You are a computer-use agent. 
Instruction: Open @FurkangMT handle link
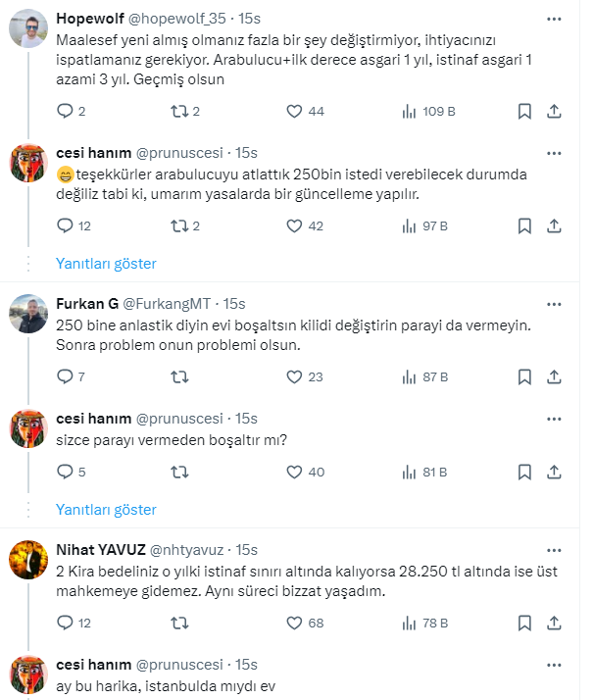[169, 303]
